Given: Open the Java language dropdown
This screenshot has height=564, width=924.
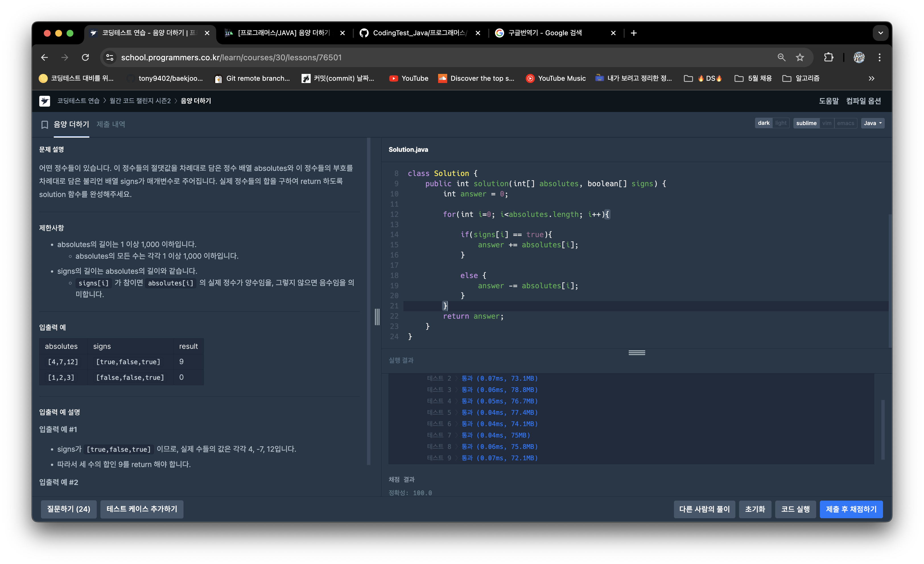Looking at the screenshot, I should tap(873, 123).
